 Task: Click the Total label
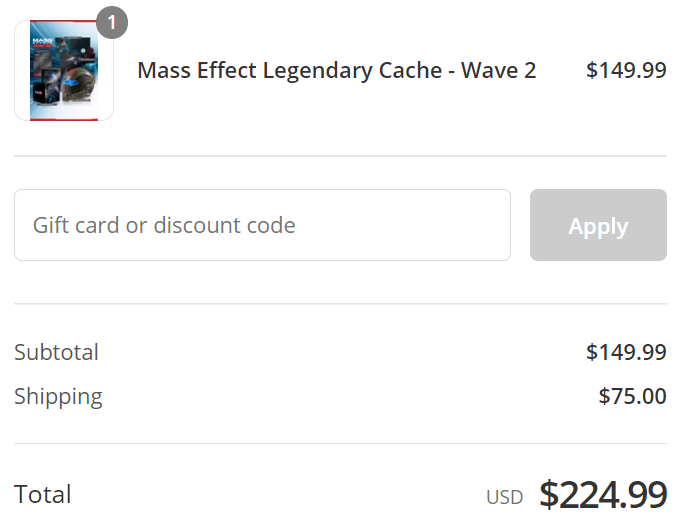coord(43,494)
